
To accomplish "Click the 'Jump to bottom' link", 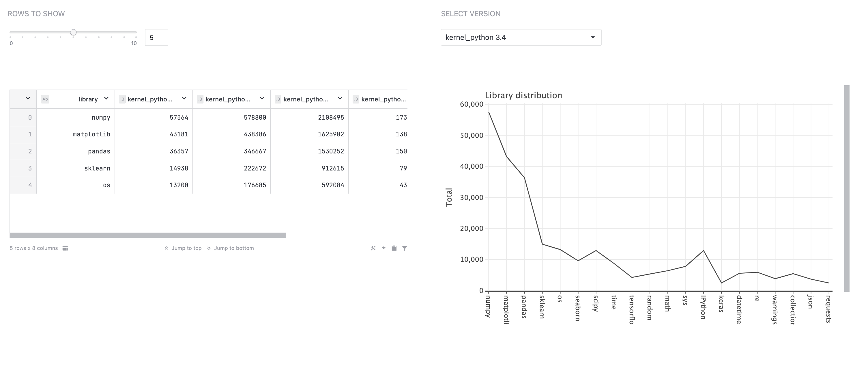I will point(235,248).
